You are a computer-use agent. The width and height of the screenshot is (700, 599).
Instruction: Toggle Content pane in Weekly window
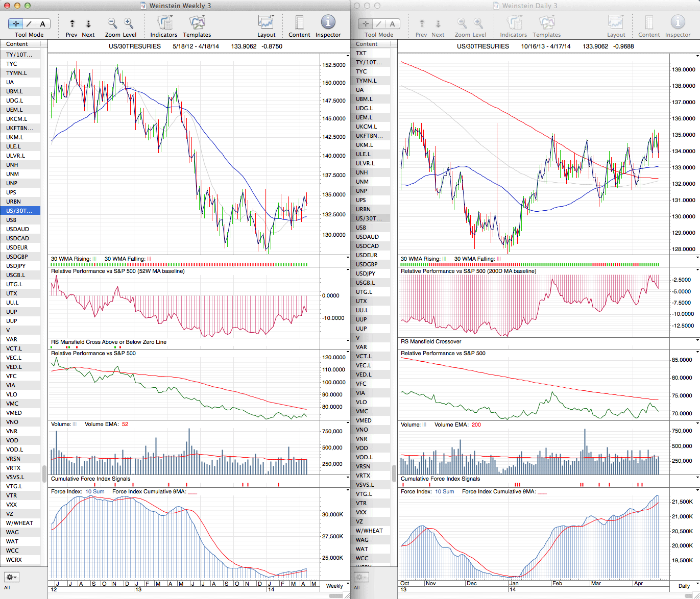pos(299,23)
